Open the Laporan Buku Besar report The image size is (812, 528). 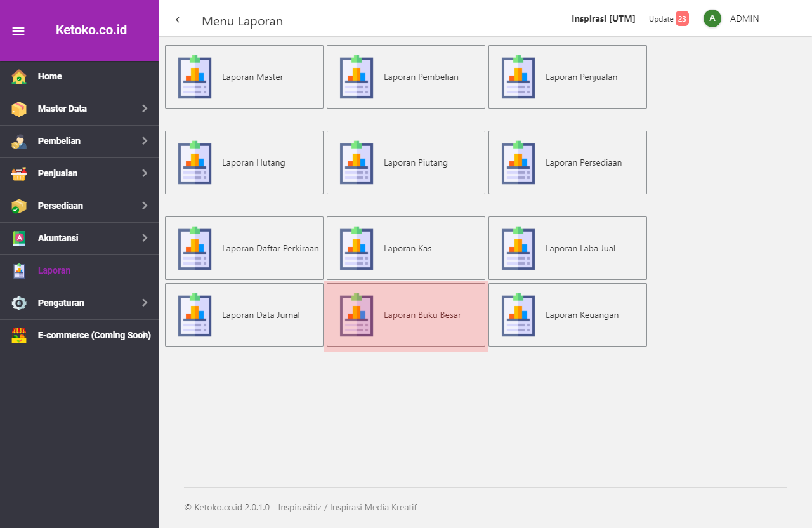pos(406,315)
